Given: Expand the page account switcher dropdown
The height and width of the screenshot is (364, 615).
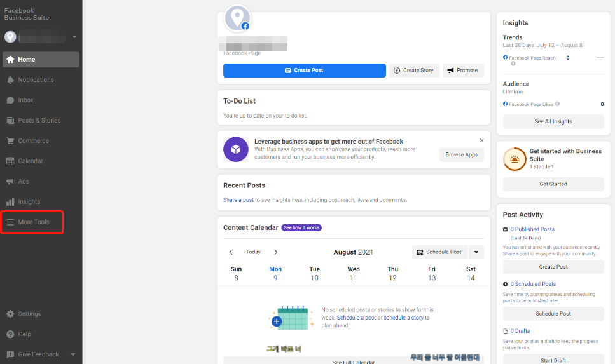Looking at the screenshot, I should coord(74,37).
